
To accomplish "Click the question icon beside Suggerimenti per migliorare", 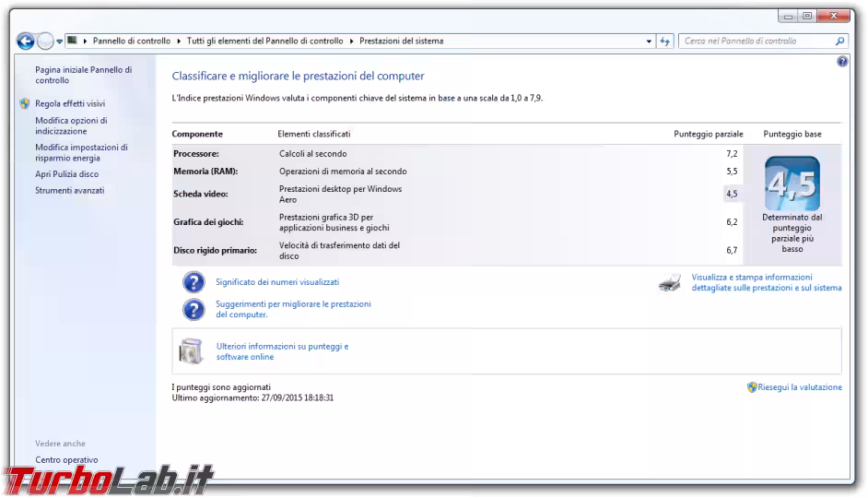I will 194,309.
